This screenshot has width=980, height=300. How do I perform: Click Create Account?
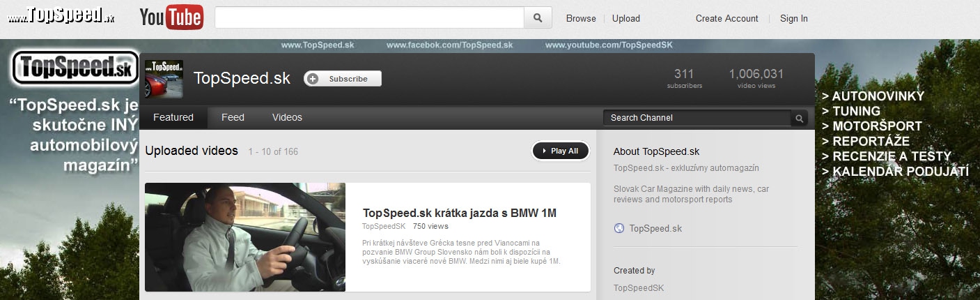pyautogui.click(x=727, y=19)
